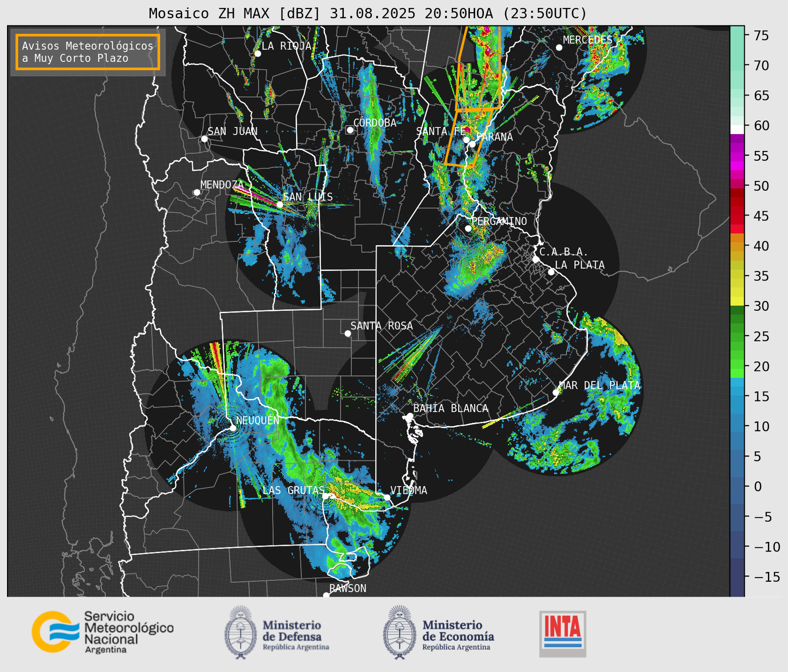Click the C.A.B.A. city label
Screen dimensions: 788x672
564,252
